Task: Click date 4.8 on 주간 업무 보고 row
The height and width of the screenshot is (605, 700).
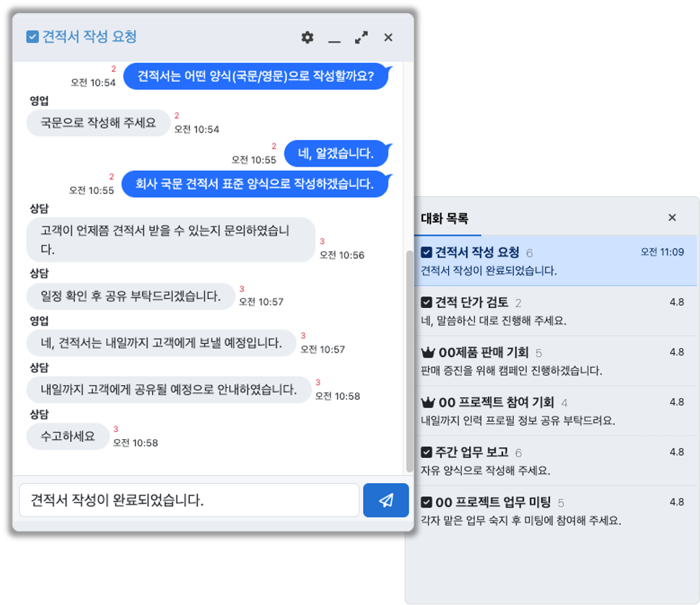Action: point(677,452)
